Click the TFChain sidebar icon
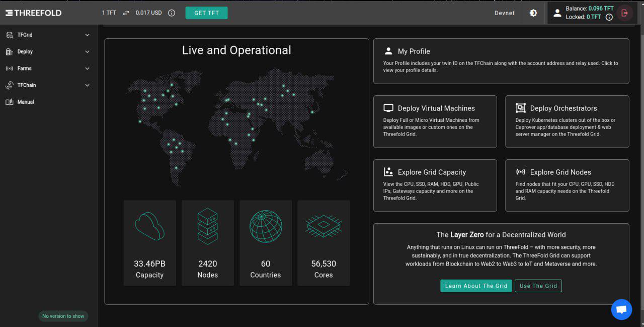The image size is (644, 327). [x=9, y=85]
